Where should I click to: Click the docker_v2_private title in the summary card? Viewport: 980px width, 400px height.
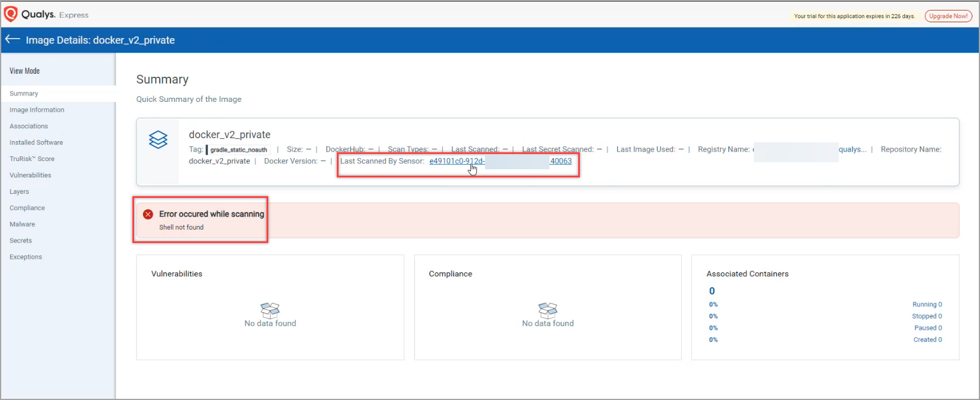coord(230,135)
